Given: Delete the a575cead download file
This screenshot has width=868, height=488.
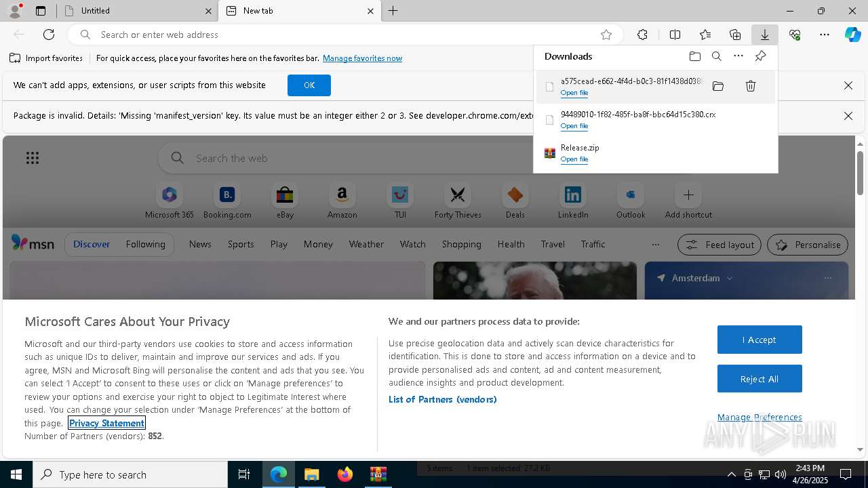Looking at the screenshot, I should (751, 86).
